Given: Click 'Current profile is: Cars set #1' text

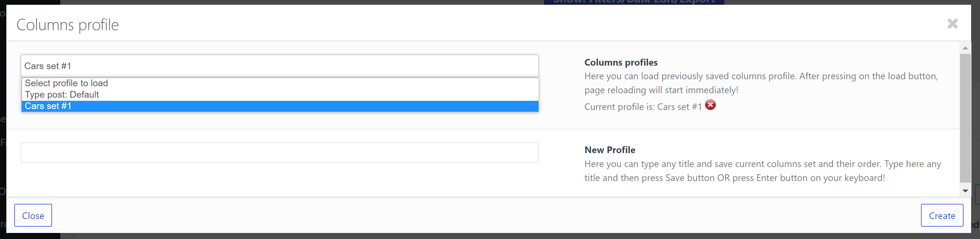Looking at the screenshot, I should click(x=643, y=107).
